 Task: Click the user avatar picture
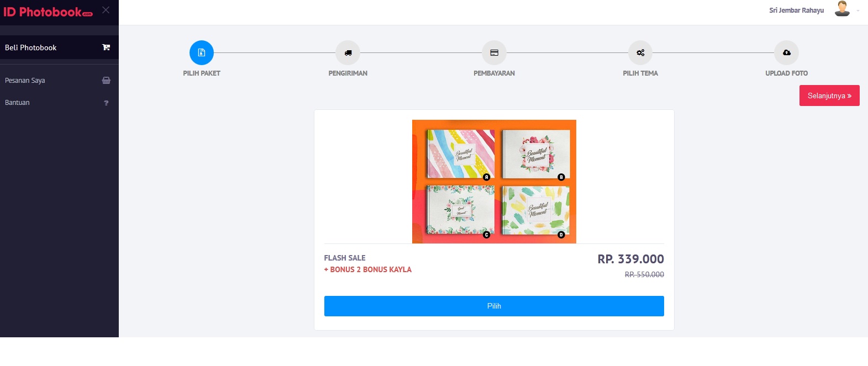click(x=842, y=9)
